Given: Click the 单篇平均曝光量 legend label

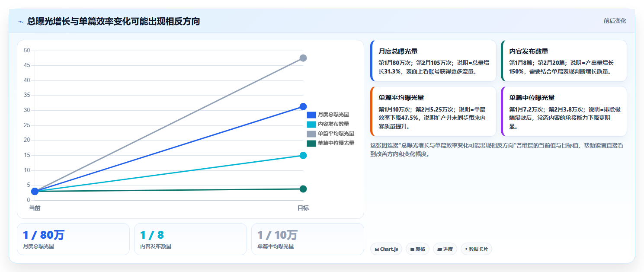Looking at the screenshot, I should point(336,134).
